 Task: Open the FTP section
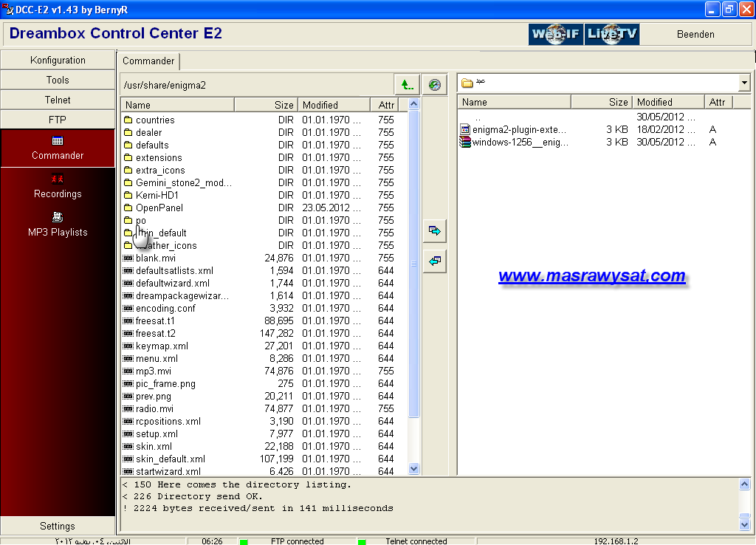click(58, 120)
